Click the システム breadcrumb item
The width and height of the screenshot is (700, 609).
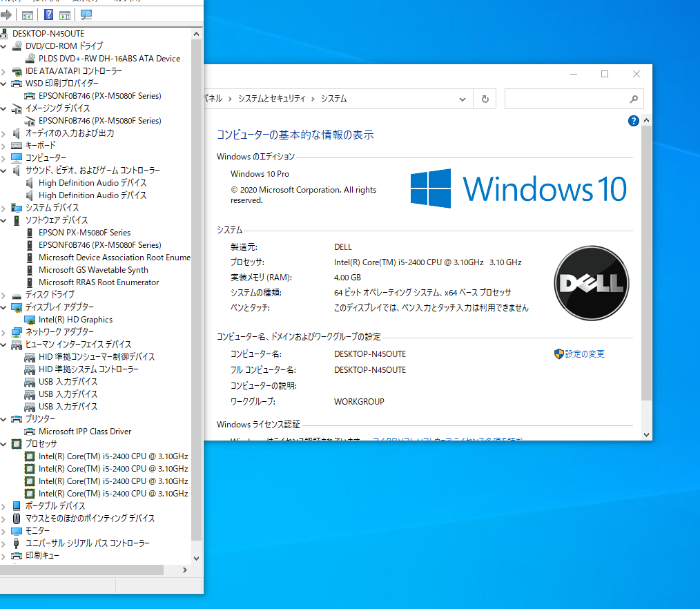tap(333, 99)
